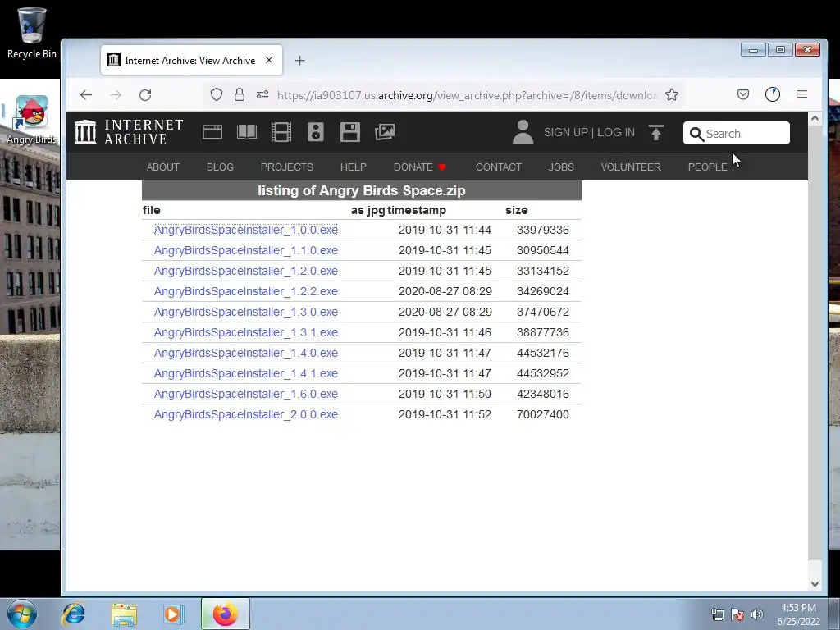Launch Internet Explorer from taskbar
Image resolution: width=840 pixels, height=630 pixels.
coord(73,614)
